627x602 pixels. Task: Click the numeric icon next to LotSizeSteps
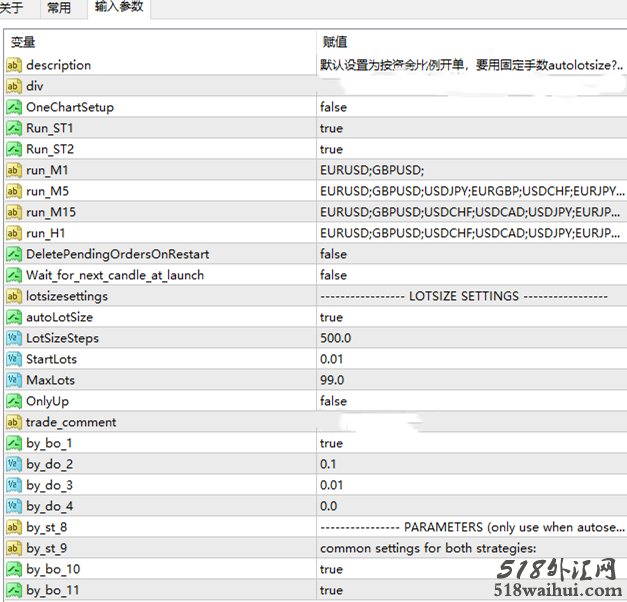pos(14,338)
